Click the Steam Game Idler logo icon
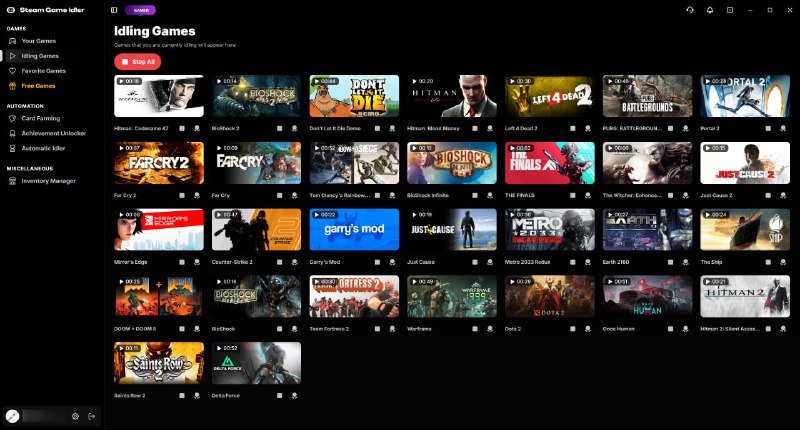The height and width of the screenshot is (430, 800). (x=11, y=10)
